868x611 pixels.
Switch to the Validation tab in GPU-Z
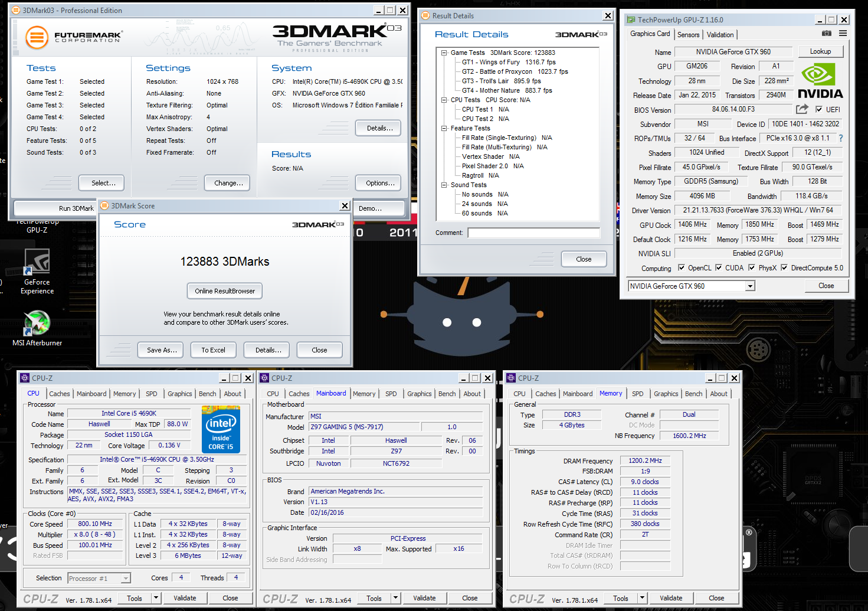720,35
